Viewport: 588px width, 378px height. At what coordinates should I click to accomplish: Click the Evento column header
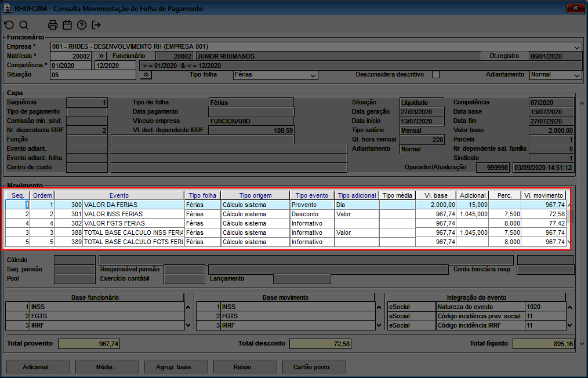[x=119, y=195]
